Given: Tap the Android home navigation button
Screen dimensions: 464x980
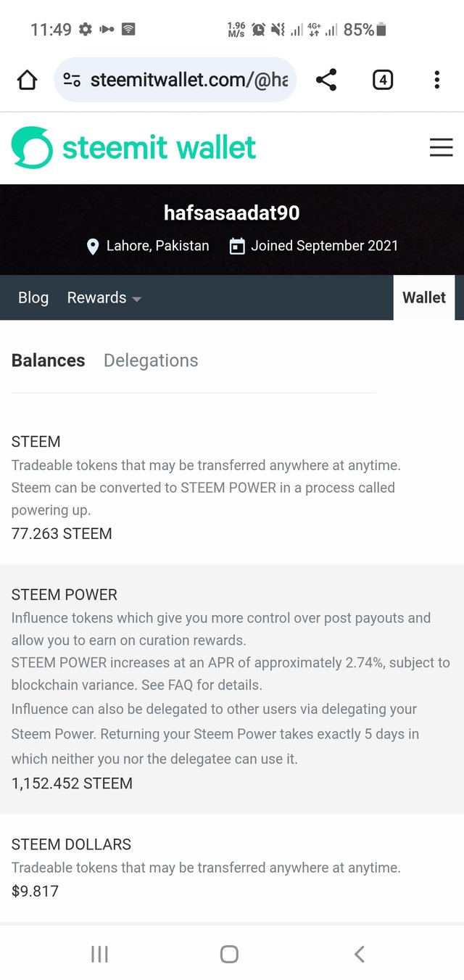Looking at the screenshot, I should (229, 954).
